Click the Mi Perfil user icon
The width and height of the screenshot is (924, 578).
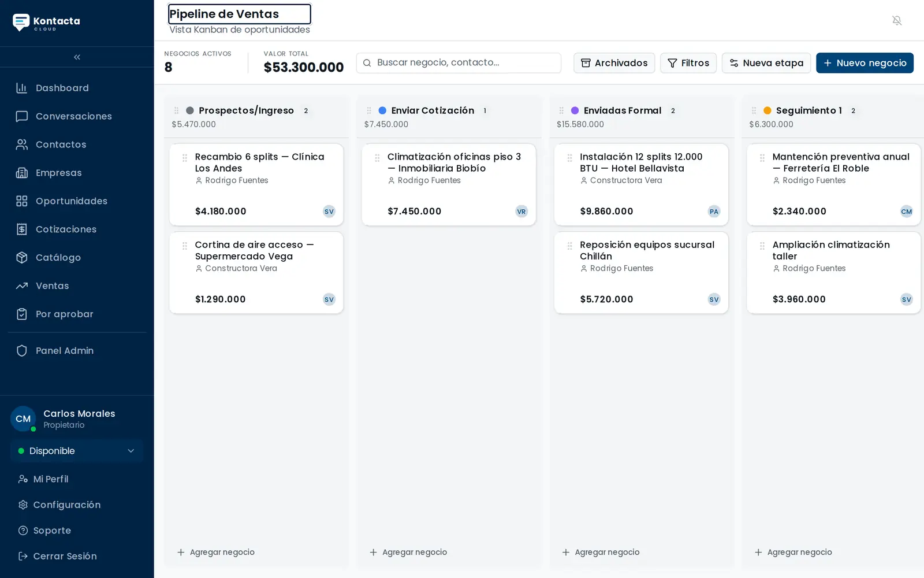(x=23, y=479)
